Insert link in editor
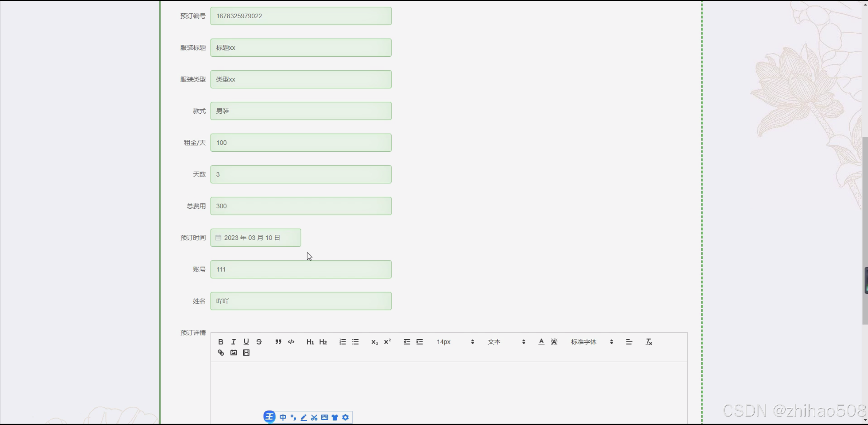This screenshot has height=425, width=868. (221, 353)
